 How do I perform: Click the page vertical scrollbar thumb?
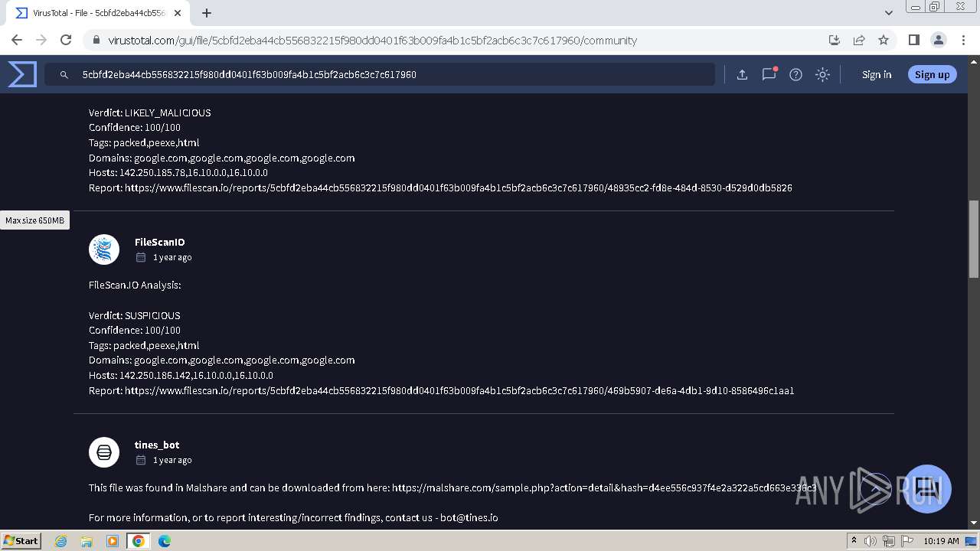tap(973, 239)
